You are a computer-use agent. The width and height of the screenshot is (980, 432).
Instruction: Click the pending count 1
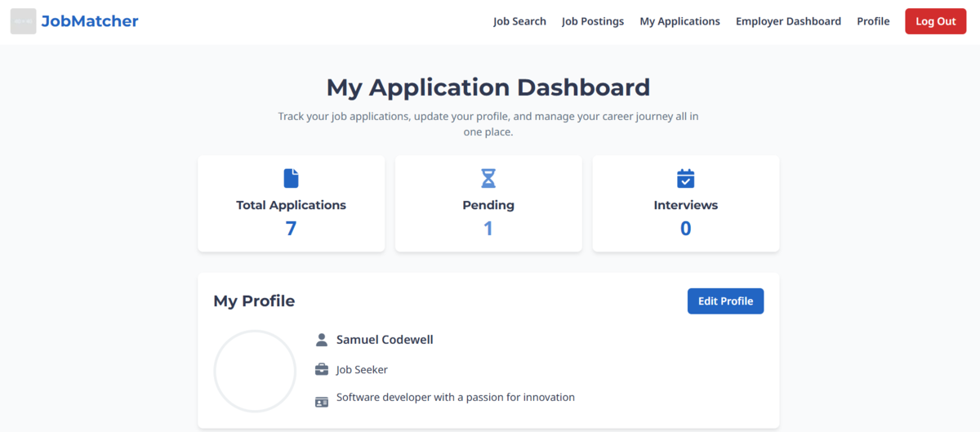click(488, 229)
